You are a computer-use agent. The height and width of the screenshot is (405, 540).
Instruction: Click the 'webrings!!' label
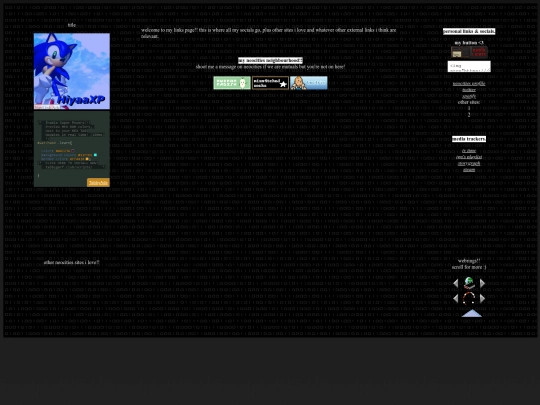(x=469, y=261)
